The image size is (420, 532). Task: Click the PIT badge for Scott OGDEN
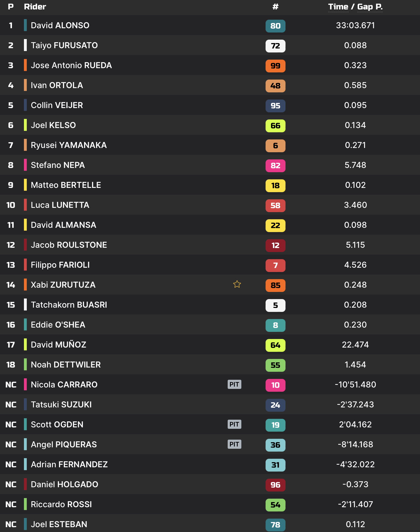[x=234, y=424]
